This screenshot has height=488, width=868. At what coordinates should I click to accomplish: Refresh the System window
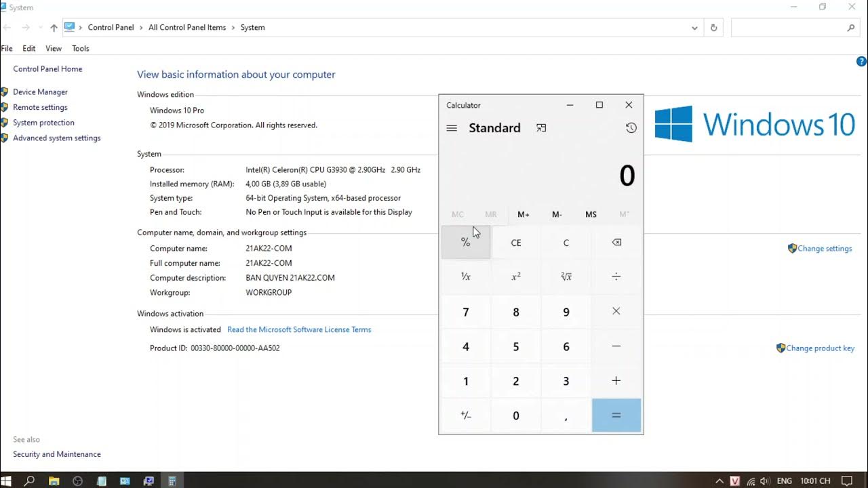(713, 28)
